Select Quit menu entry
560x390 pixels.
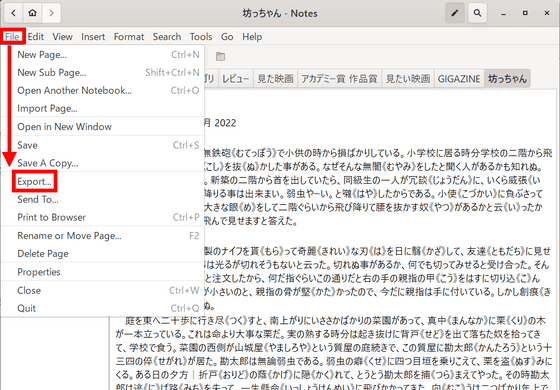pyautogui.click(x=103, y=308)
